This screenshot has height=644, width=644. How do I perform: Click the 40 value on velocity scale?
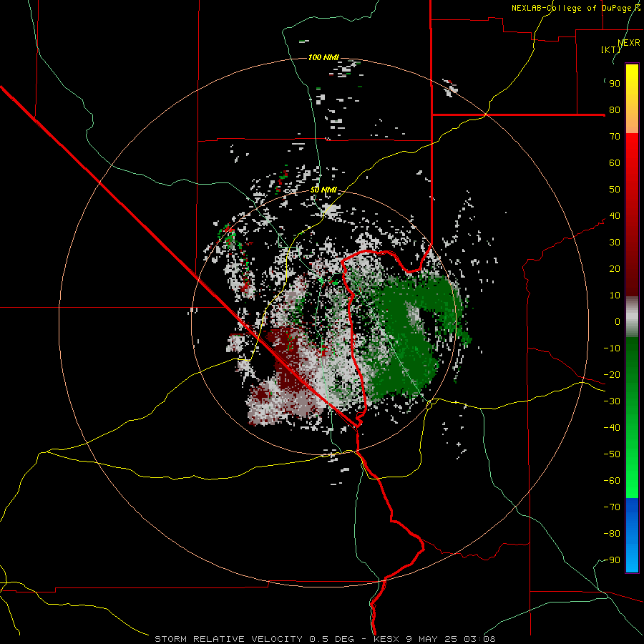[615, 215]
